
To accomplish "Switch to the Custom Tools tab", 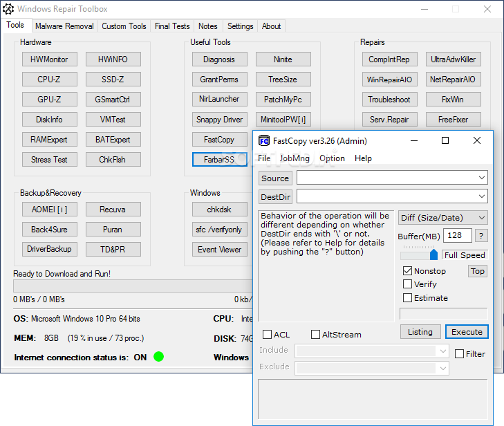I will tap(124, 26).
